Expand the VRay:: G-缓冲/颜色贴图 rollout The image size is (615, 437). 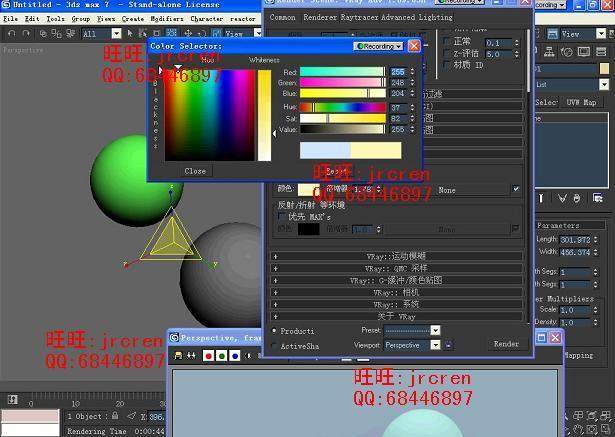coord(396,280)
